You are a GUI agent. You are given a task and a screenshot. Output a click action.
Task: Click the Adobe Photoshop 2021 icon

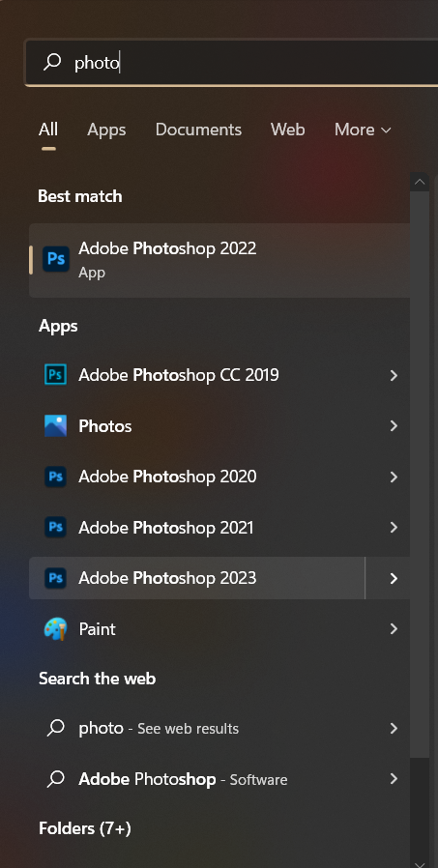pyautogui.click(x=55, y=527)
